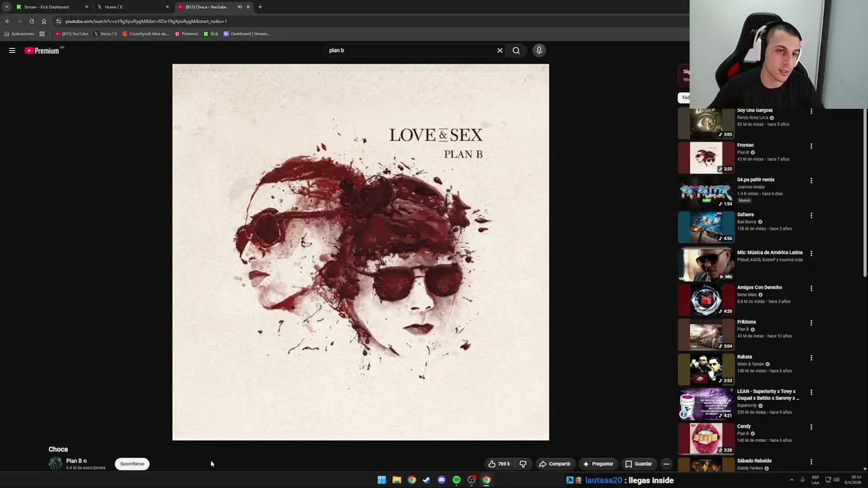Click the magnifier search button

[516, 50]
